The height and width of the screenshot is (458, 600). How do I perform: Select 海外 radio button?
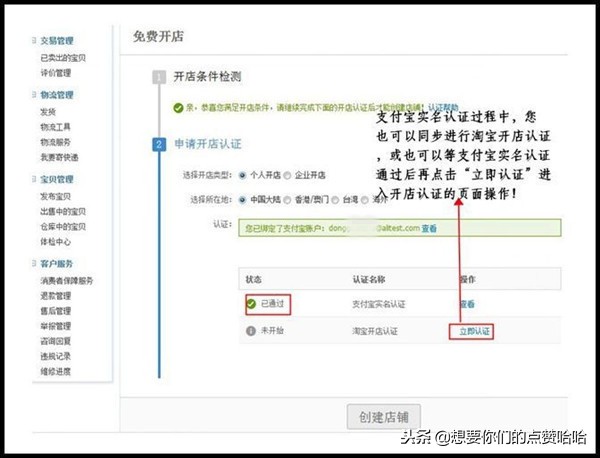(x=365, y=200)
